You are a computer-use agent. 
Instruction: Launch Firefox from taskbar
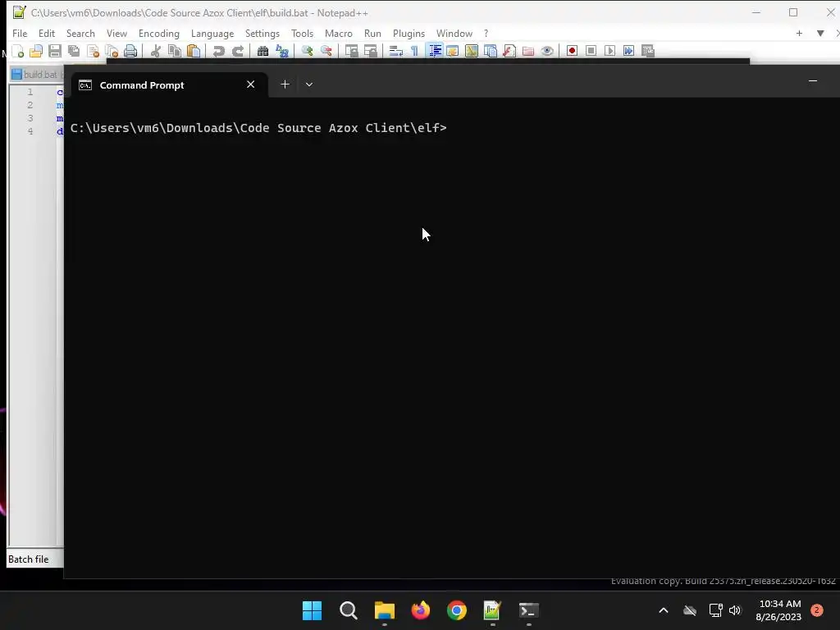421,610
